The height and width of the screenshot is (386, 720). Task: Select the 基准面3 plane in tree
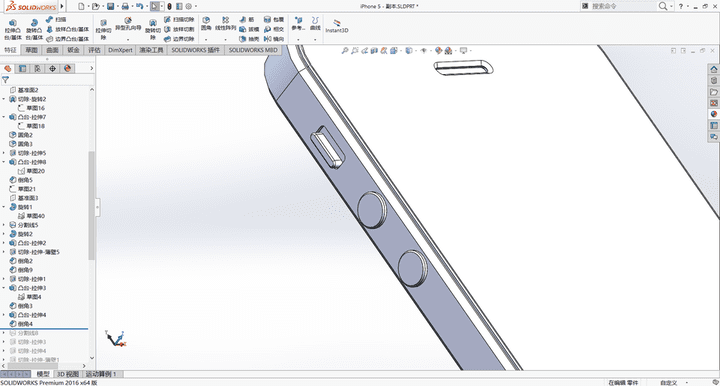tap(24, 198)
